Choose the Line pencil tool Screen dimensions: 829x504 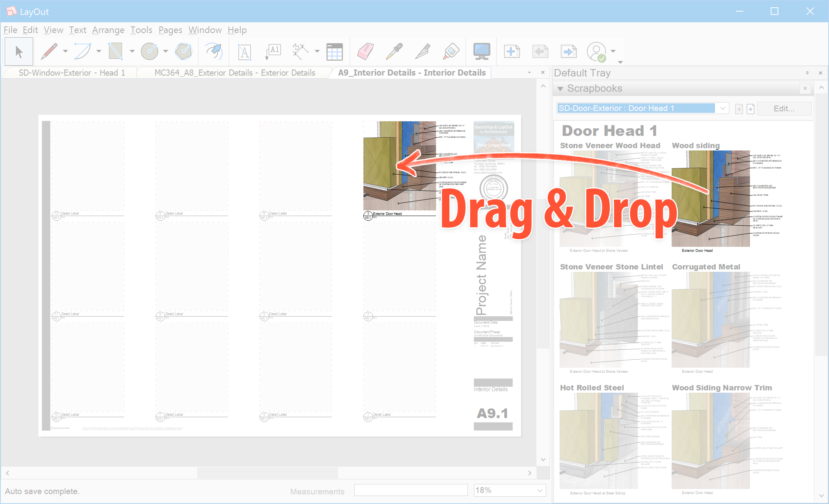[x=49, y=51]
